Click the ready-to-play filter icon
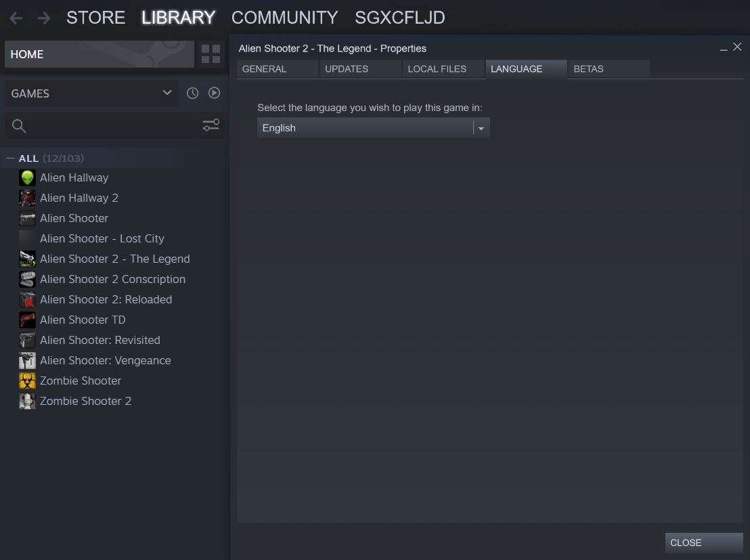Screen dimensions: 750x560 pos(215,93)
